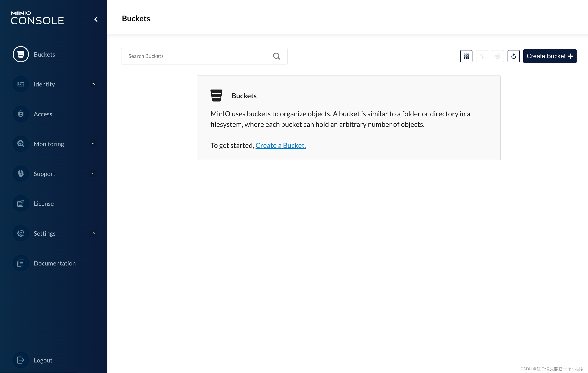Click the disabled set replication icon

coord(482,56)
